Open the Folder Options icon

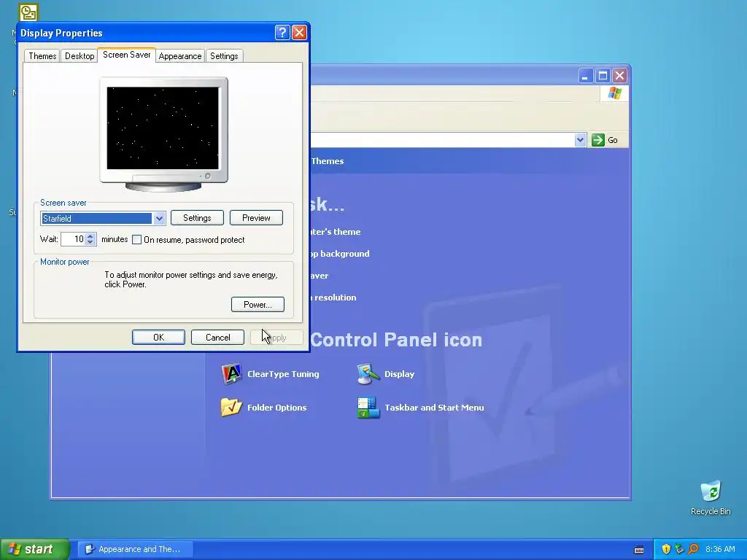coord(231,407)
